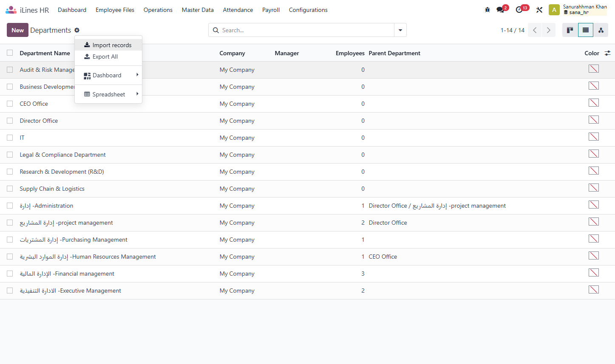
Task: Select the Supply Chain & Logistics checkbox
Action: click(10, 189)
